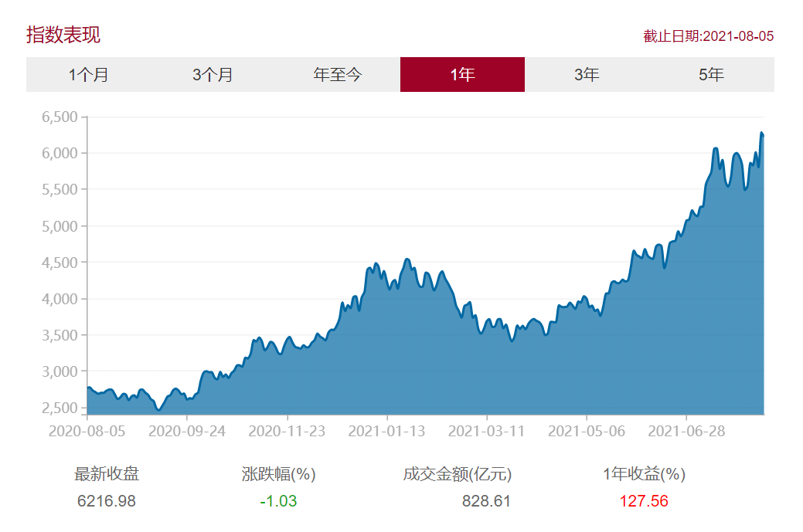Click the 2021-05-06 date label
The width and height of the screenshot is (803, 532).
(x=587, y=431)
